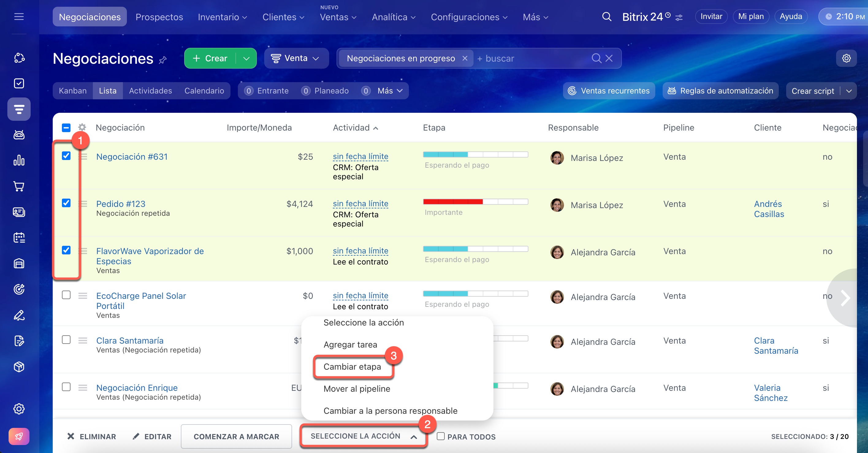Uncheck the Negociación #631 checkbox
868x453 pixels.
click(66, 156)
